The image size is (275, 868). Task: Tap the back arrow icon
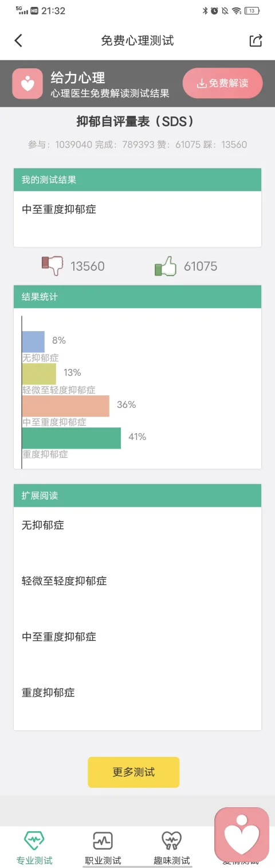pyautogui.click(x=18, y=40)
